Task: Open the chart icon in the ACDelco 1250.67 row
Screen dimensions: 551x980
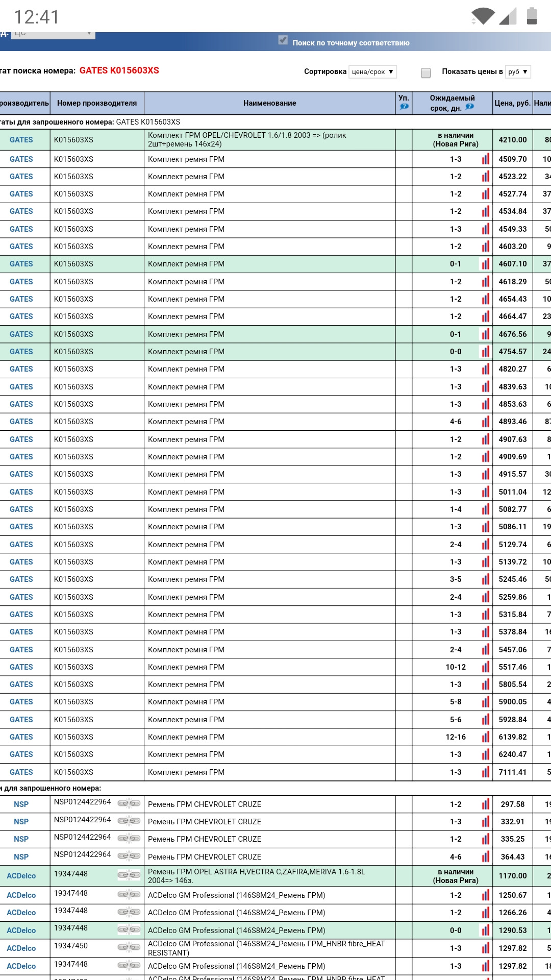Action: click(x=485, y=895)
